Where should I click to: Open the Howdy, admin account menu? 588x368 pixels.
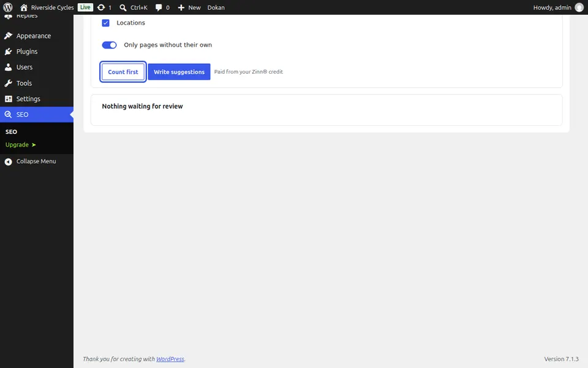tap(559, 7)
